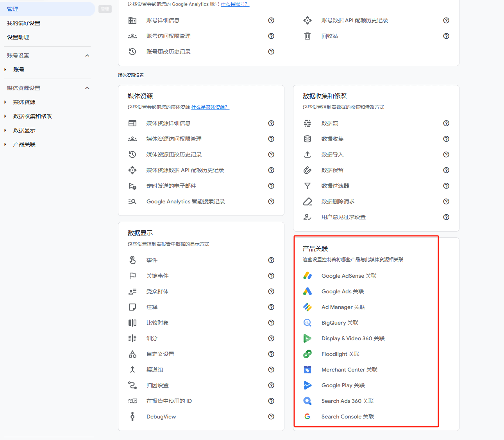
Task: Click the 数据导入 upload icon
Action: point(307,154)
